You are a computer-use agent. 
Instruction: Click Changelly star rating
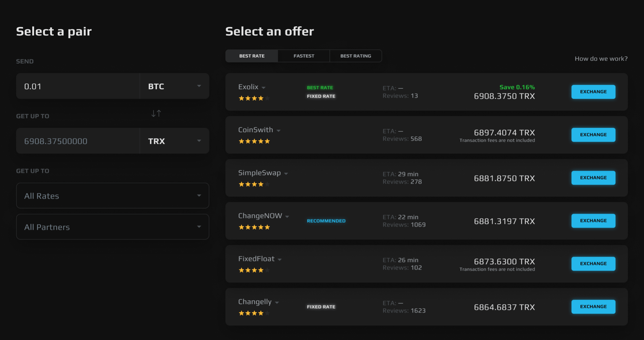click(254, 313)
